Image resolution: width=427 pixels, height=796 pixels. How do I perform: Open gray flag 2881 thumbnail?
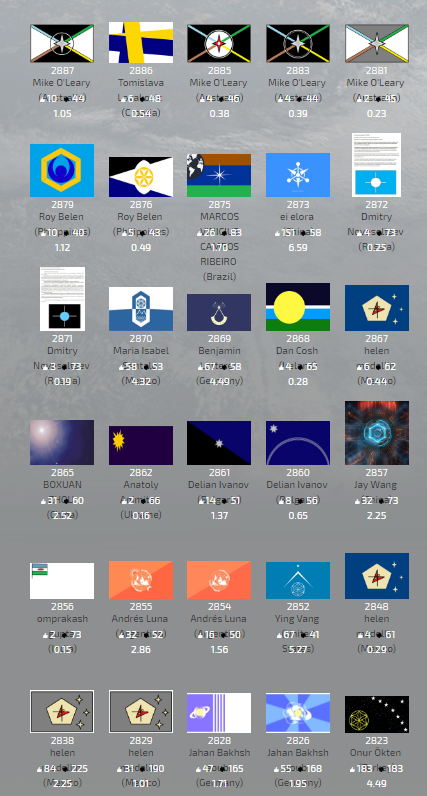click(377, 44)
